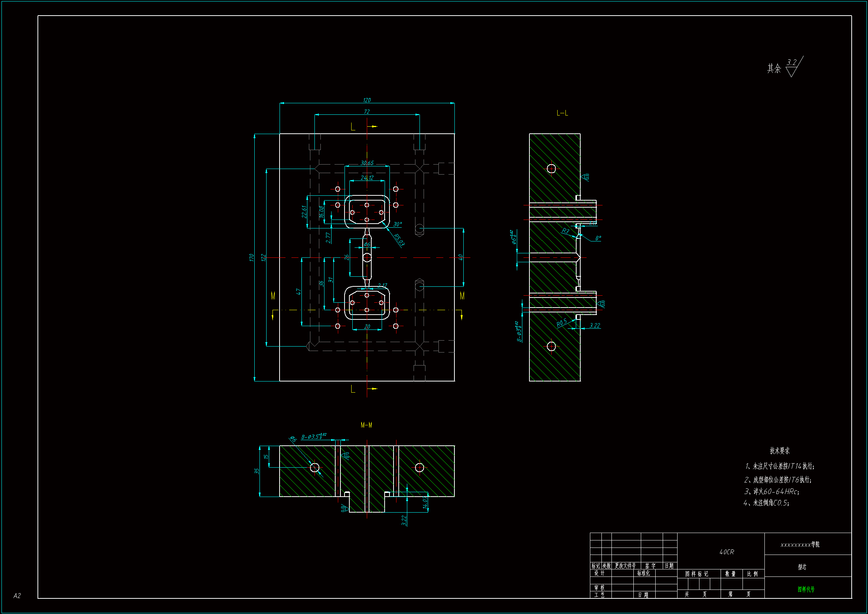Click the 40CR material text
Image resolution: width=868 pixels, height=614 pixels.
727,552
